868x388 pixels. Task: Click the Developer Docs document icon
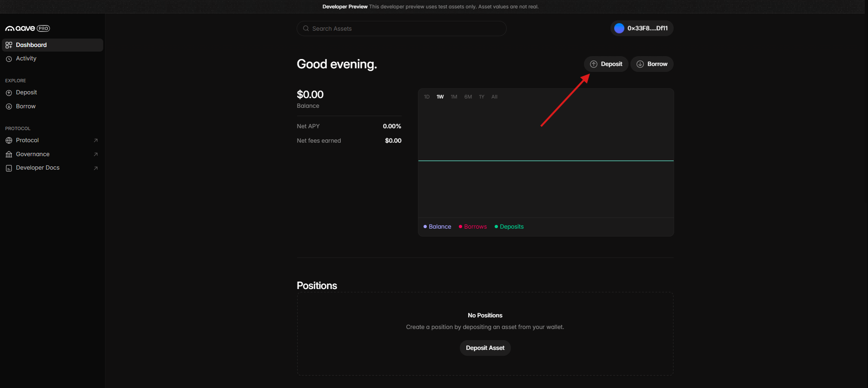click(9, 168)
